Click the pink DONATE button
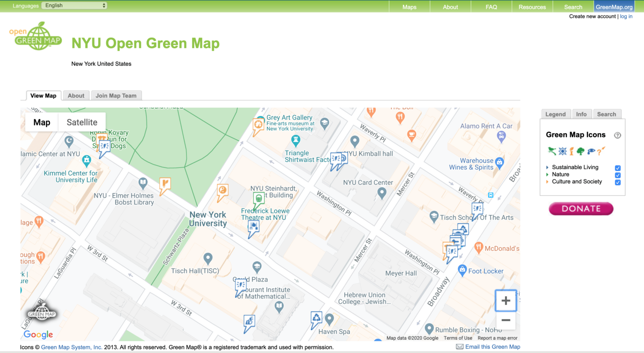The image size is (644, 353). [581, 209]
